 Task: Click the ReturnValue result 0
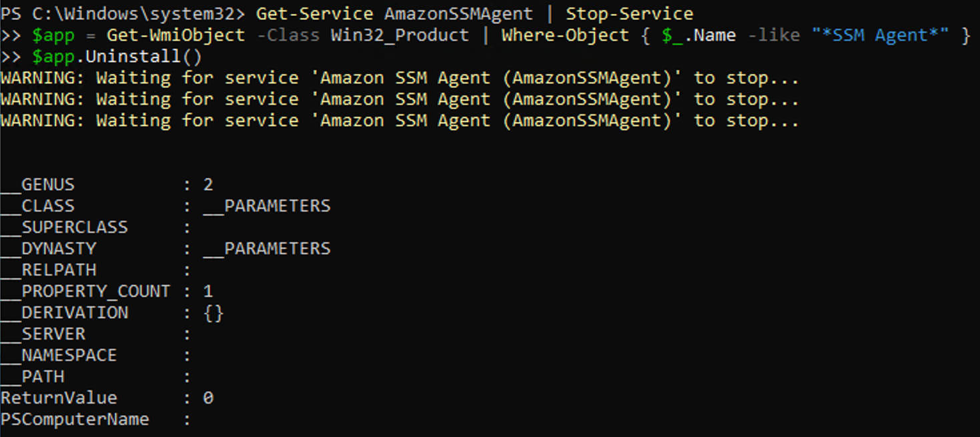pyautogui.click(x=208, y=398)
